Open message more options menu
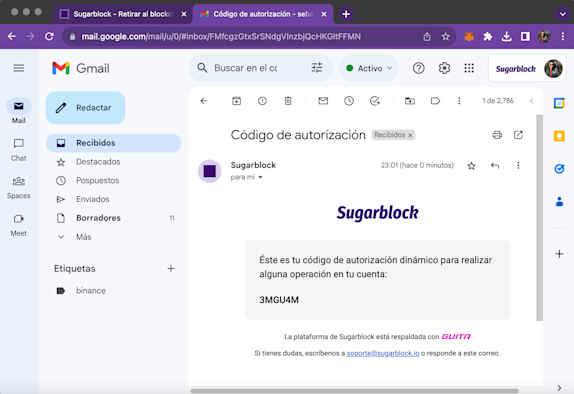Image resolution: width=574 pixels, height=394 pixels. click(x=518, y=166)
